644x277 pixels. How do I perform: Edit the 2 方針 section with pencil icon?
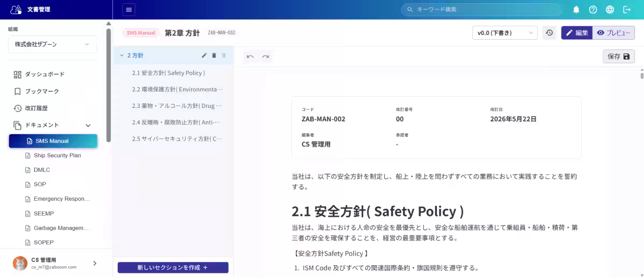click(x=204, y=55)
